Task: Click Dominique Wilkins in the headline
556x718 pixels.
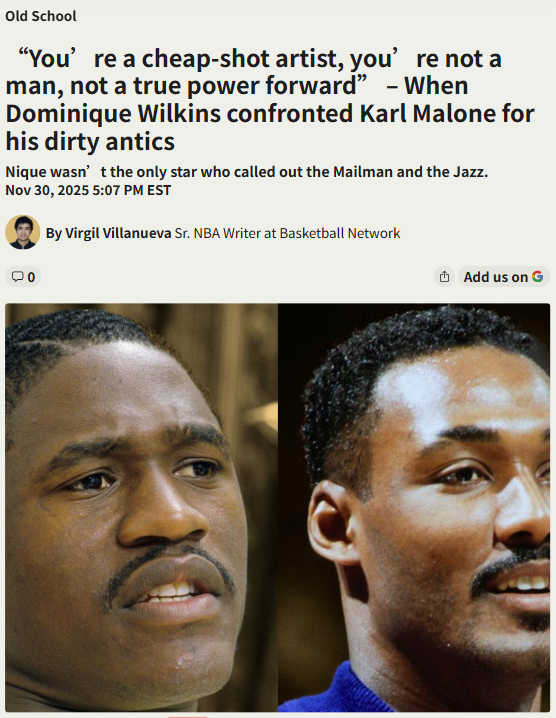Action: point(113,113)
